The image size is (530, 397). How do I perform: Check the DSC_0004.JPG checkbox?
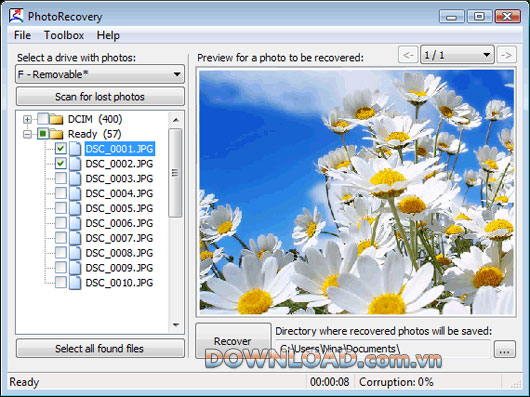[x=61, y=193]
